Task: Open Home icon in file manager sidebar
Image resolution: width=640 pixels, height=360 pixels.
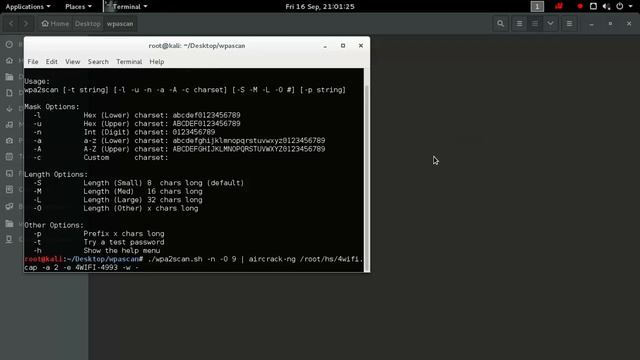Action: 9,60
